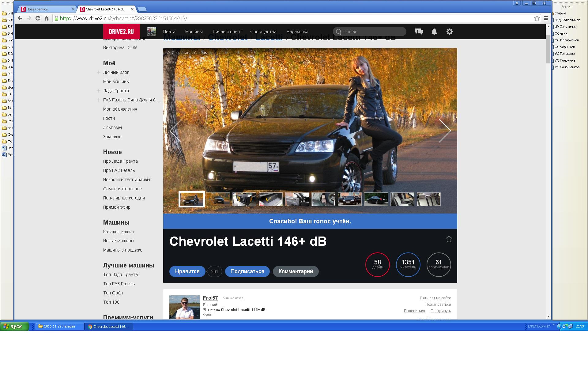This screenshot has height=375, width=588.
Task: Open the Прямой эфир link
Action: (x=117, y=207)
